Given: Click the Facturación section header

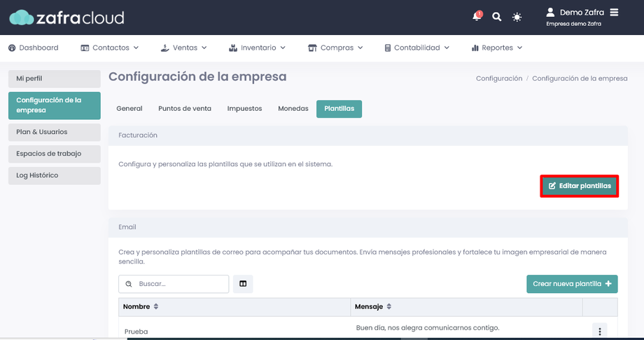Looking at the screenshot, I should pos(368,135).
